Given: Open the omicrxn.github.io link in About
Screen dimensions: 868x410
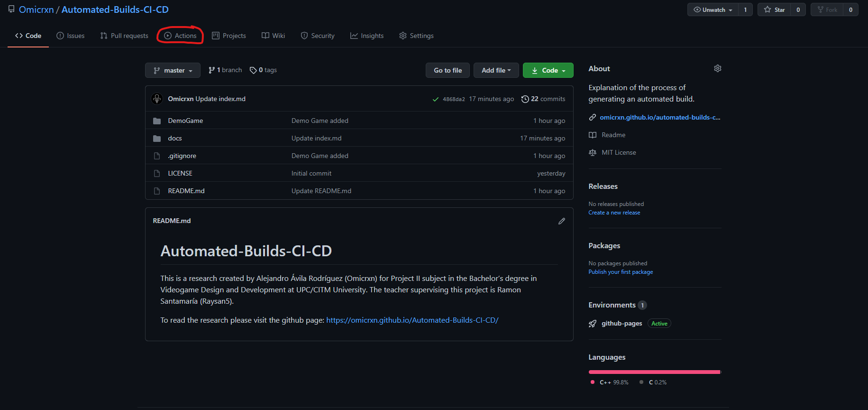Looking at the screenshot, I should click(660, 117).
